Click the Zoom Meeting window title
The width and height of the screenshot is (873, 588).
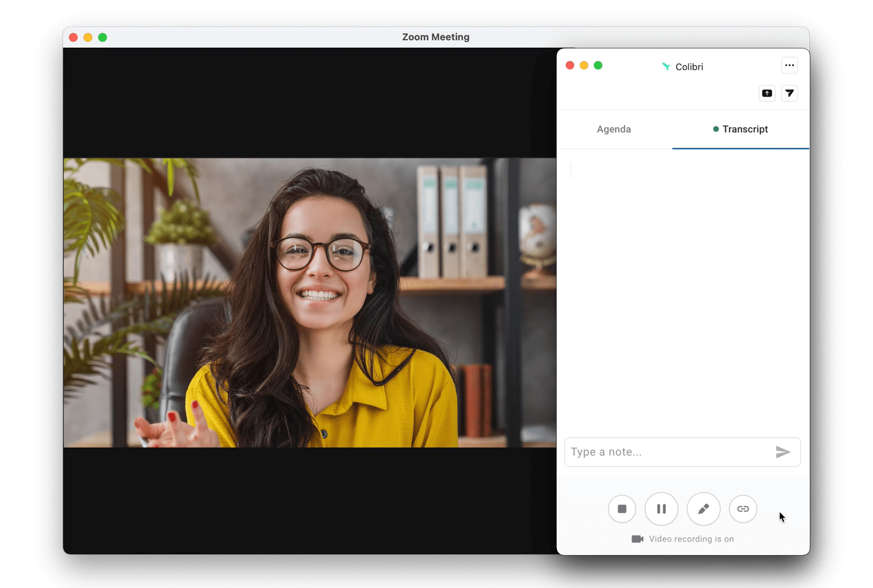pos(436,37)
